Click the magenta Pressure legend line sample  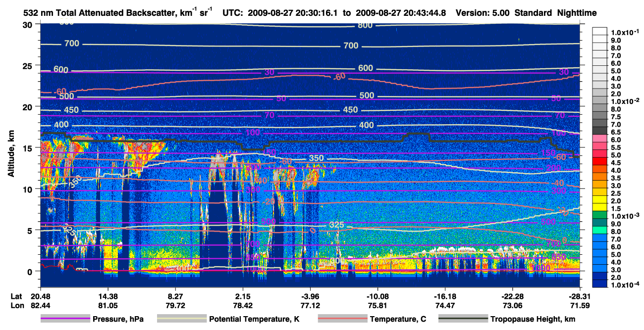(65, 319)
